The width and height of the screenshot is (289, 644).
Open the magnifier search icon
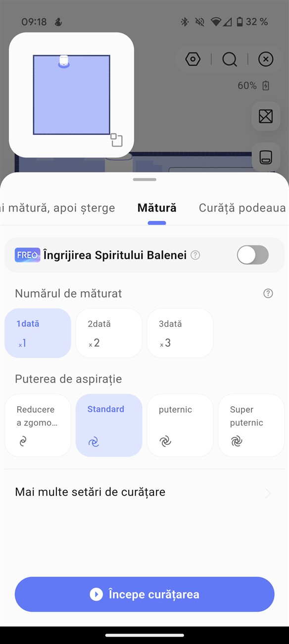click(230, 60)
